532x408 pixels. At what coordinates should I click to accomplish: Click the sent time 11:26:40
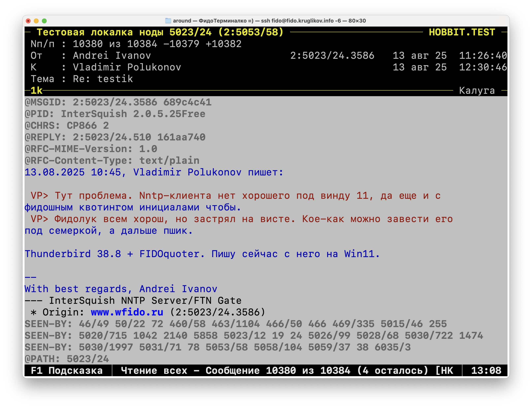pos(483,56)
